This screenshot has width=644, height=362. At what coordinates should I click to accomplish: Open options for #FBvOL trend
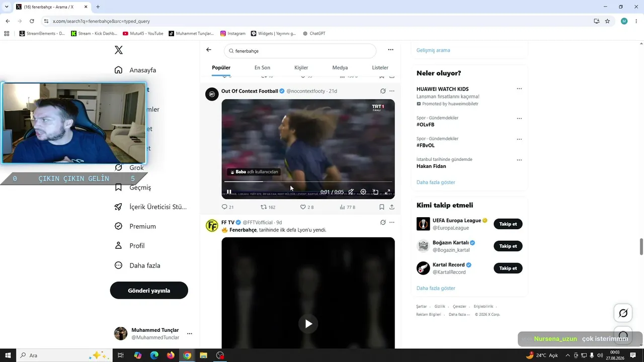pyautogui.click(x=519, y=139)
